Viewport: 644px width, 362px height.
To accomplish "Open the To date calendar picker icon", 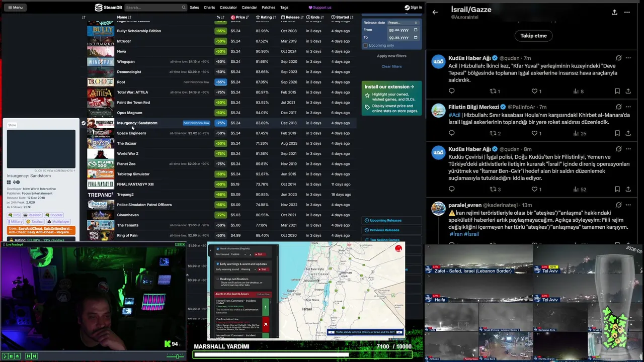I will tap(416, 37).
